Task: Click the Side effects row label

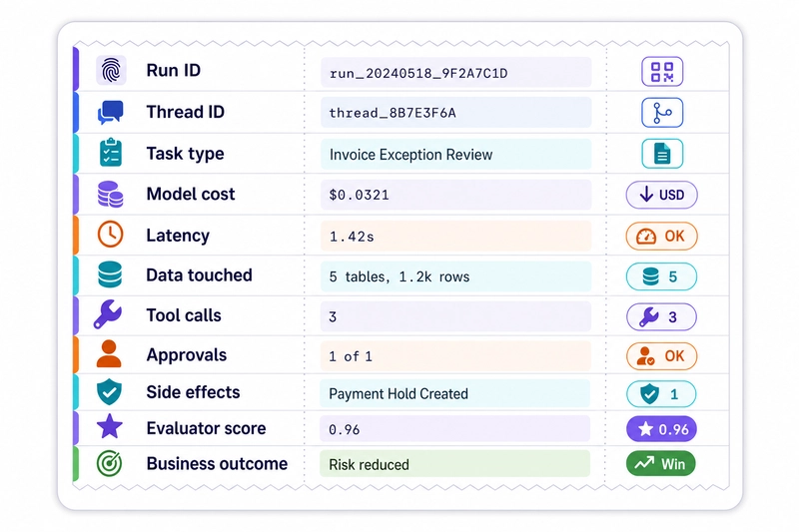Action: [x=193, y=392]
